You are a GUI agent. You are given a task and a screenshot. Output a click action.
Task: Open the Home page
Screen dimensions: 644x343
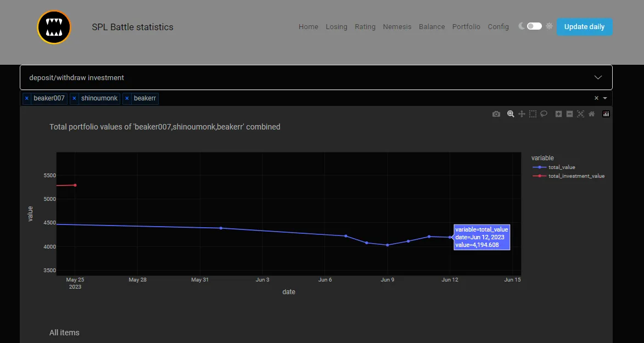309,27
